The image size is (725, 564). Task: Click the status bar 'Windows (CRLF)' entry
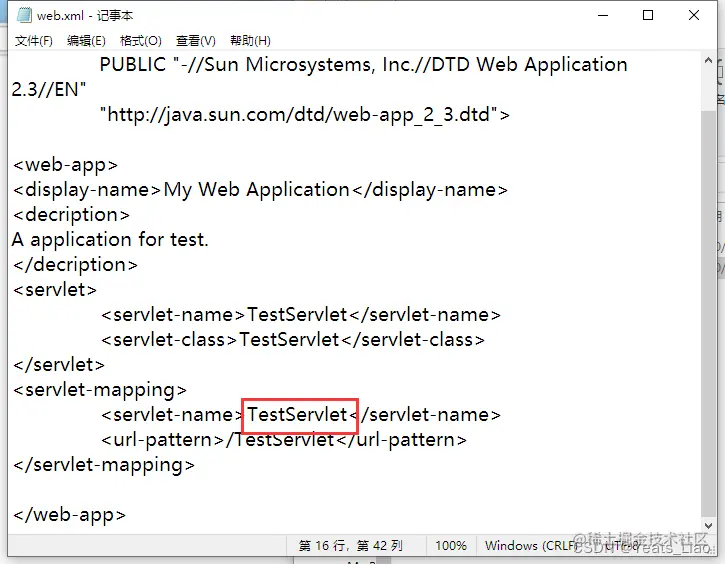coord(533,546)
